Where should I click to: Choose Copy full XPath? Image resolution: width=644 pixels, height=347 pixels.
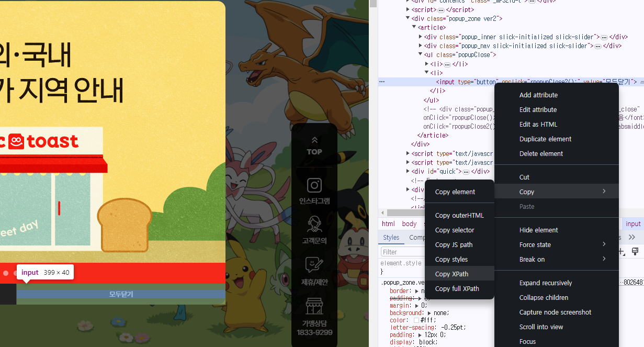(x=460, y=288)
